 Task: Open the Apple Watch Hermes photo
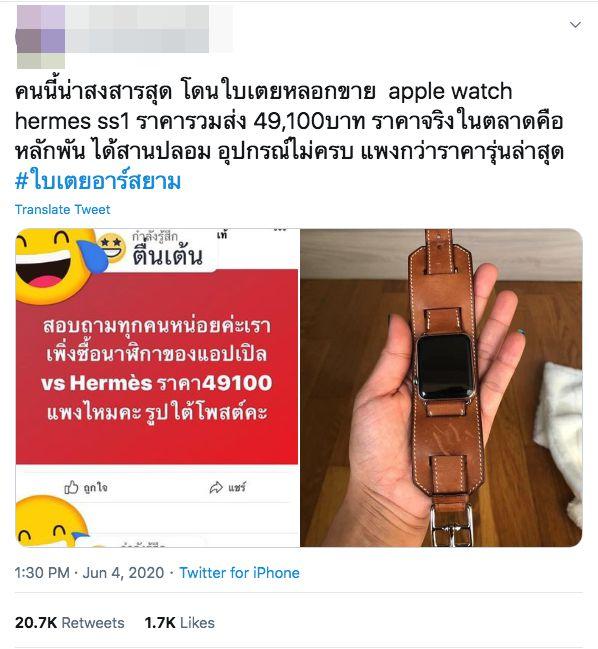tap(441, 387)
